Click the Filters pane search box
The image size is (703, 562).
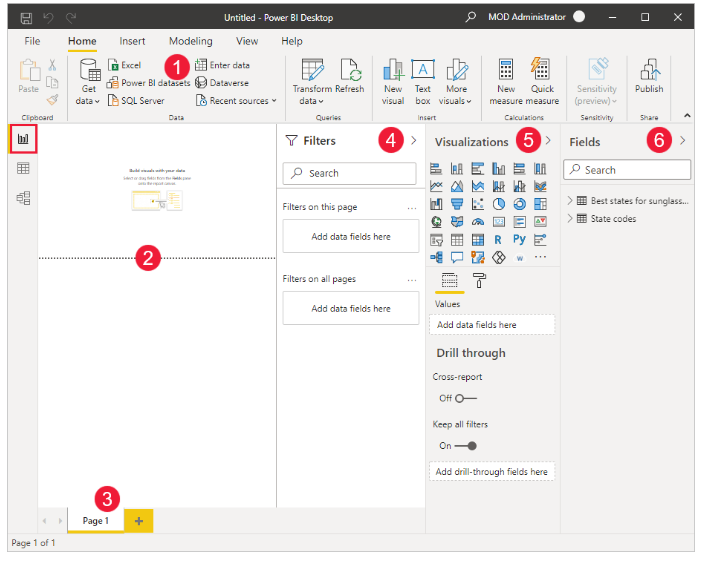click(349, 173)
